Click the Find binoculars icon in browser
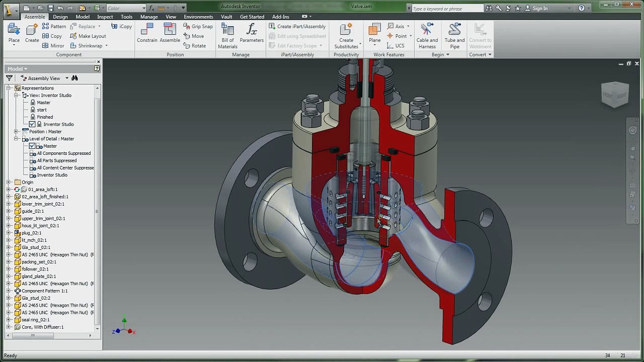Screen dimensions: 644x362 point(74,78)
